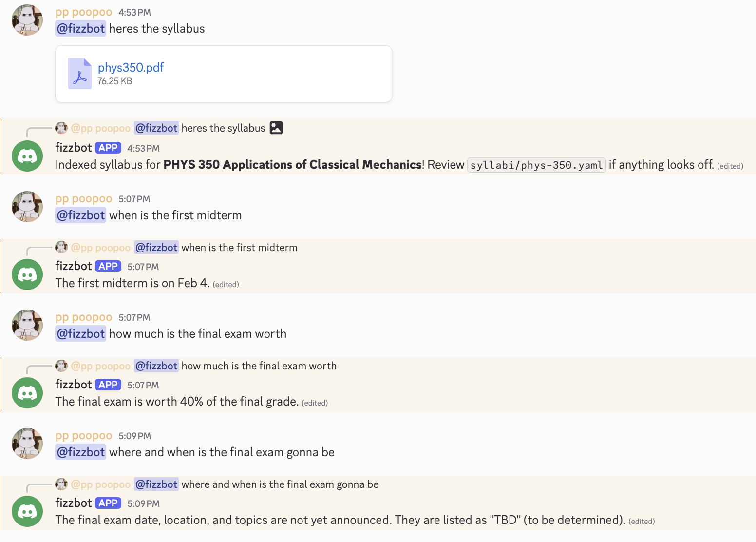Click the fizzbot username above "Indexed syllabus" message
Viewport: 756px width, 542px height.
click(74, 148)
